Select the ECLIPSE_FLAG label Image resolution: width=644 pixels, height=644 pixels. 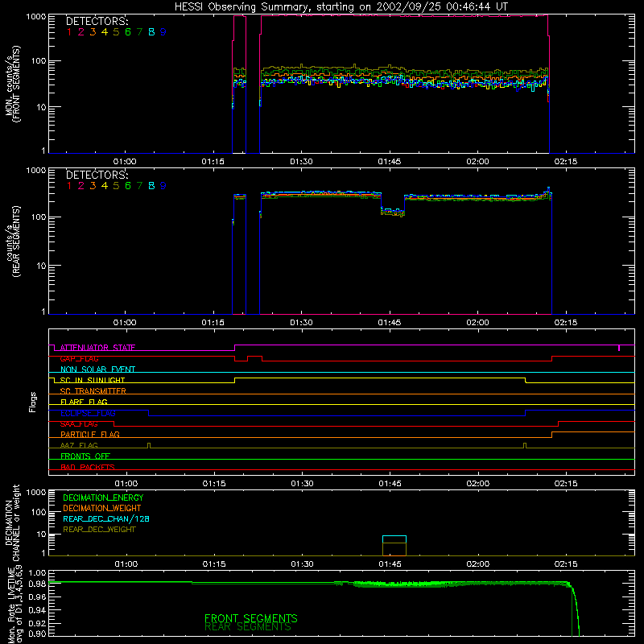tap(88, 413)
